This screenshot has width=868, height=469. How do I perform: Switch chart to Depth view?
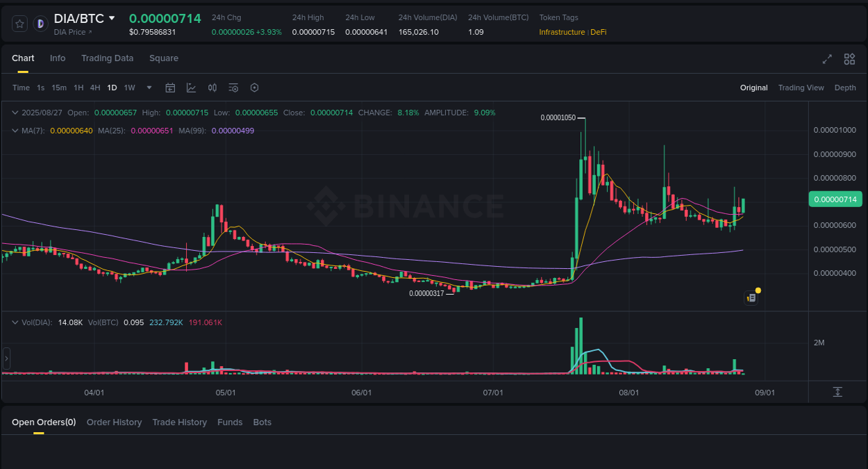pyautogui.click(x=845, y=88)
